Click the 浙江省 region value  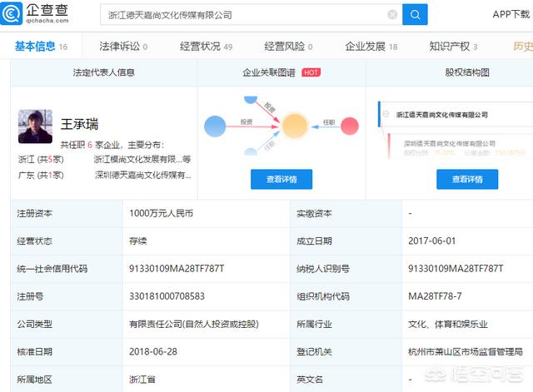click(x=142, y=380)
